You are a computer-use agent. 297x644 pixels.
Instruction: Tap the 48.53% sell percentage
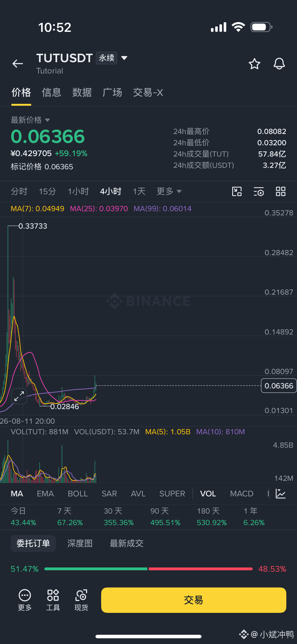(272, 569)
